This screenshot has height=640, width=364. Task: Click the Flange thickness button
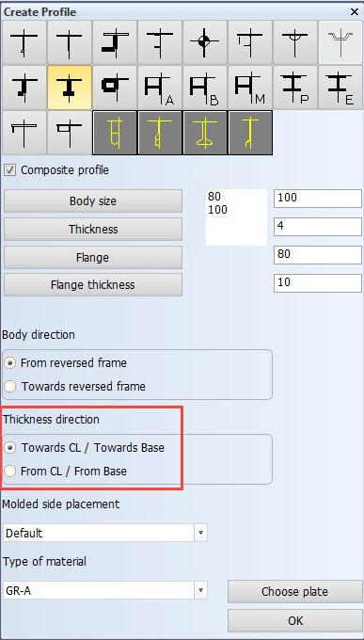click(x=93, y=285)
